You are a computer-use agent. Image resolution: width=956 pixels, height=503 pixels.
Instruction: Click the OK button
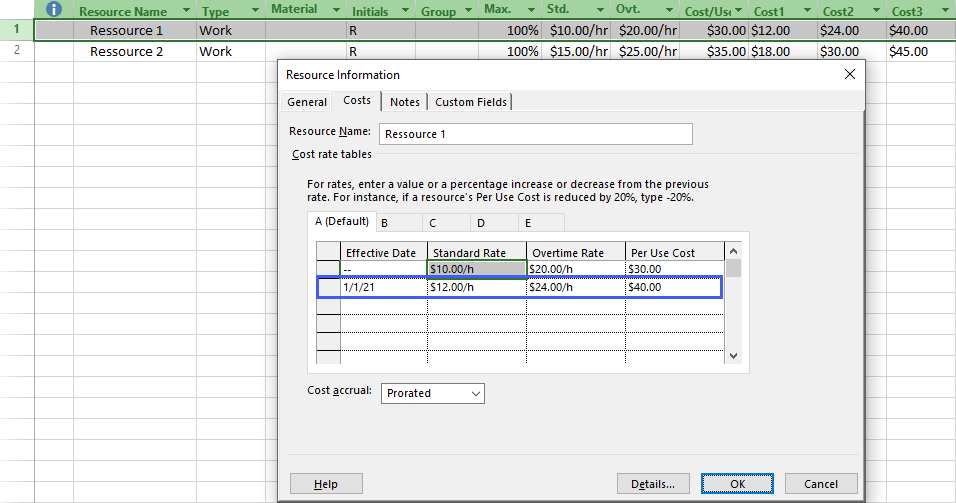click(737, 484)
